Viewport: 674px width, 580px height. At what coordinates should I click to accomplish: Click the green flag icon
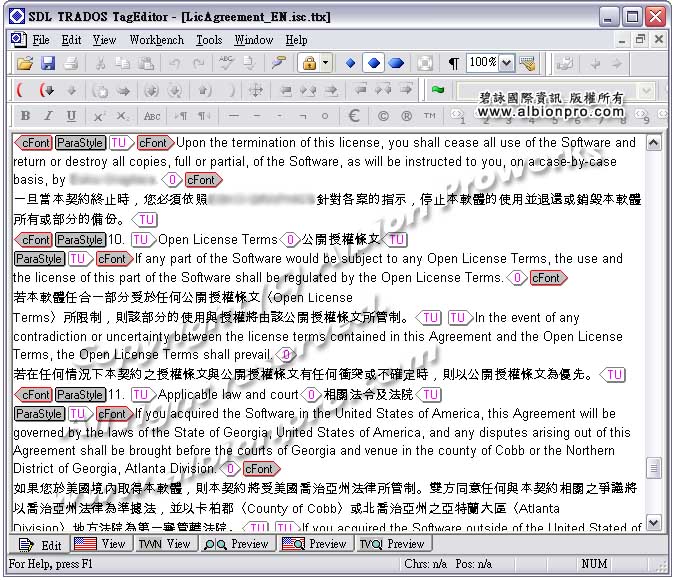(438, 89)
